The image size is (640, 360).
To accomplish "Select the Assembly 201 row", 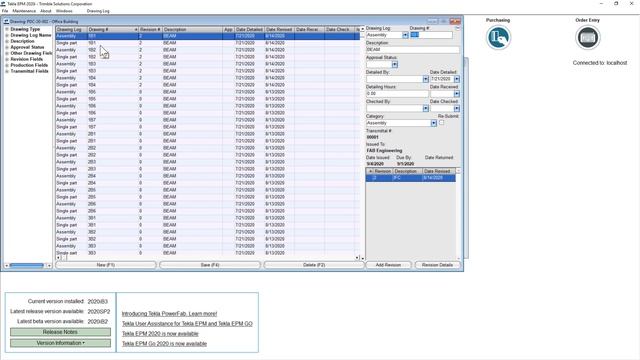I will pyautogui.click(x=207, y=134).
